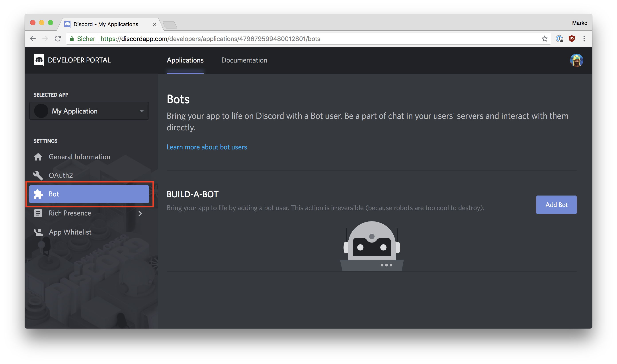The height and width of the screenshot is (364, 617).
Task: Go back with browser back arrow
Action: (x=33, y=39)
